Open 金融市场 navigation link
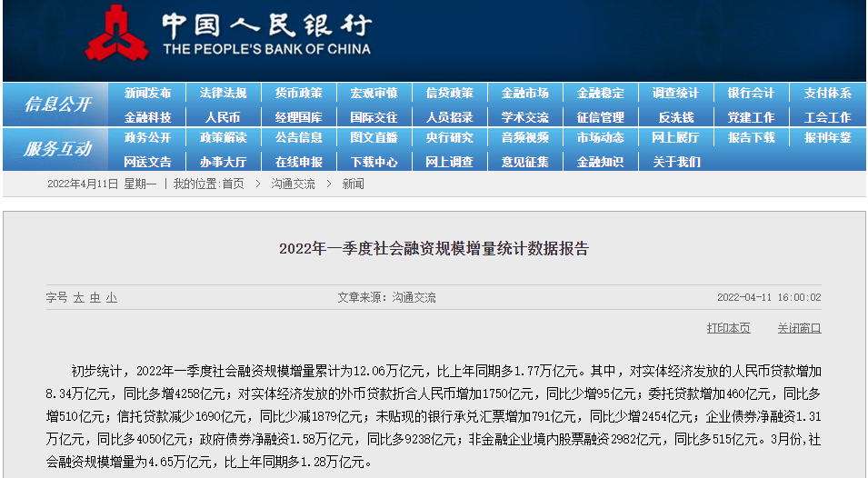Image resolution: width=868 pixels, height=478 pixels. coord(525,93)
